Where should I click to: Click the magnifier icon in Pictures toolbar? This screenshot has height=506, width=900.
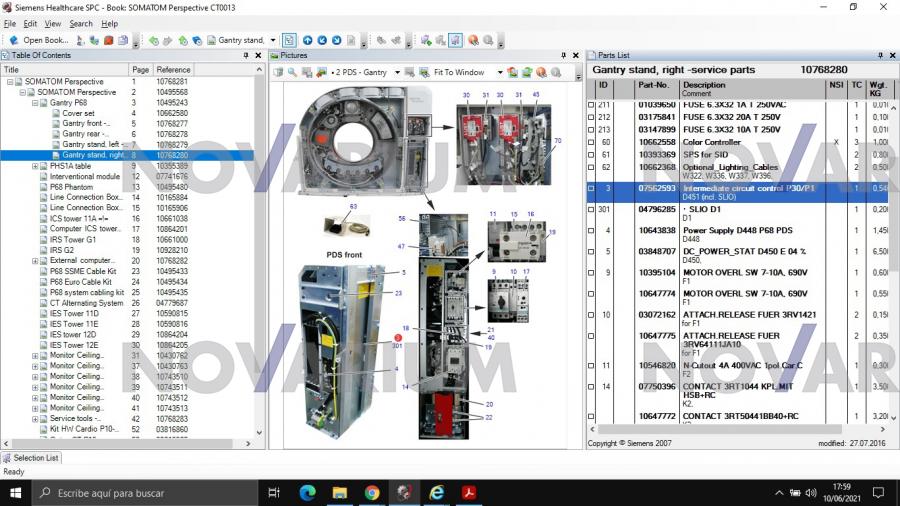(293, 72)
